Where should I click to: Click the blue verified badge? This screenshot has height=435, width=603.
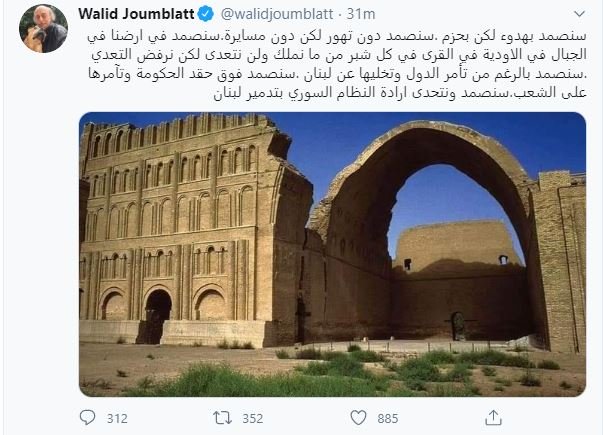[x=206, y=14]
